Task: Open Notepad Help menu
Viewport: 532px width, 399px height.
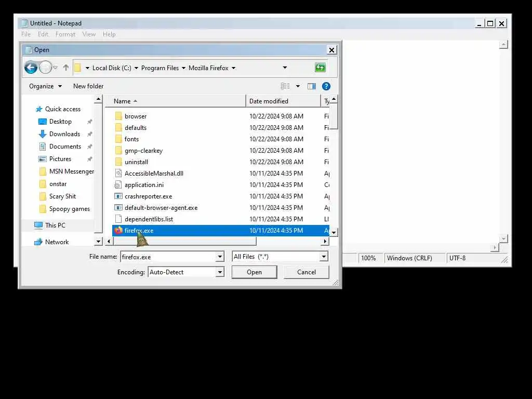Action: point(109,34)
